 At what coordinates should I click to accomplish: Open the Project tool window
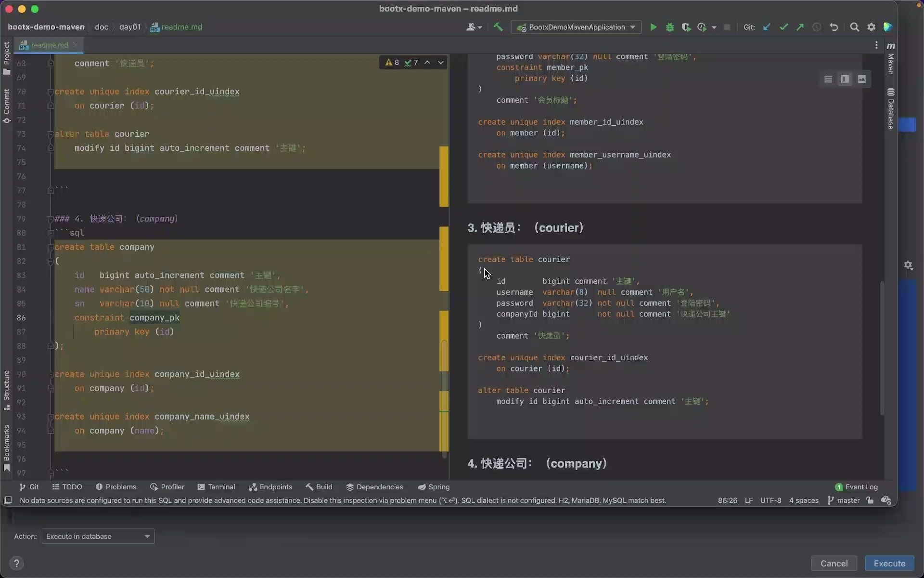7,58
